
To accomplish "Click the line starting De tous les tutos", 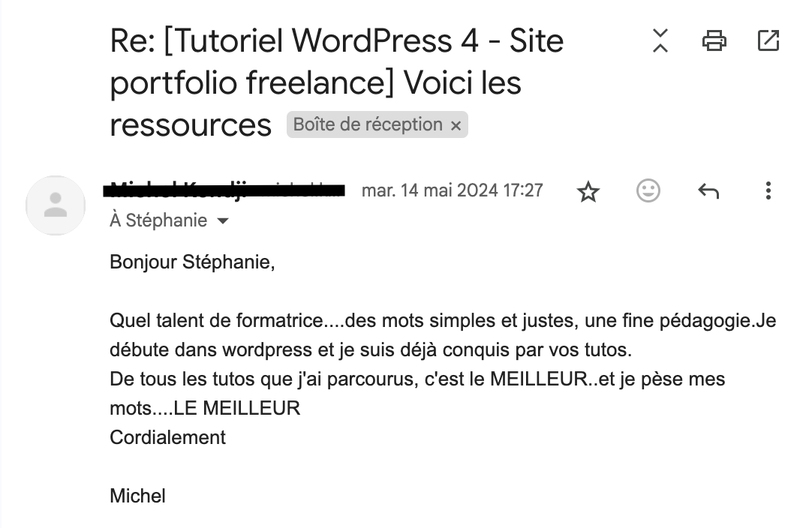I will pyautogui.click(x=417, y=379).
